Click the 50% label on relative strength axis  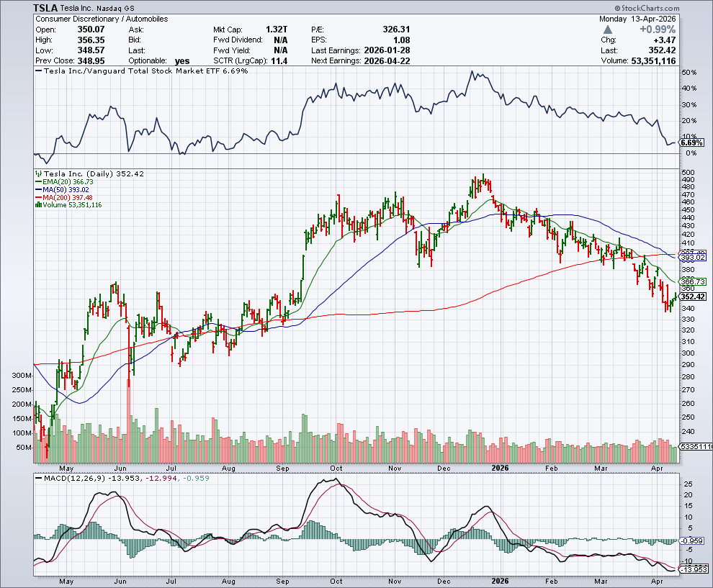pos(689,72)
